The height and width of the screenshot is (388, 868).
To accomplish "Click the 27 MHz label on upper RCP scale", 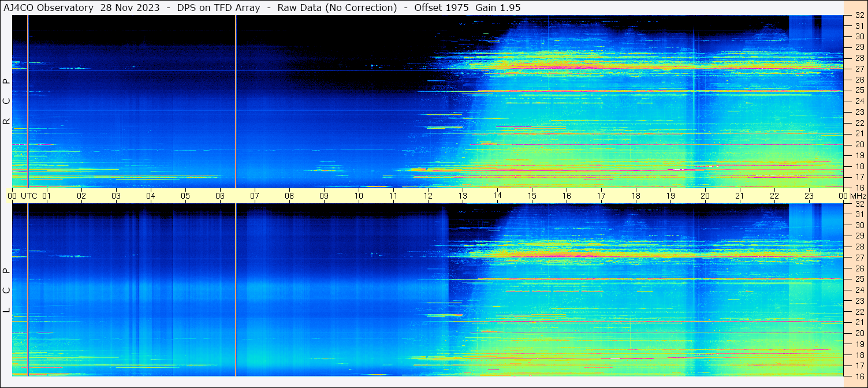I will (x=859, y=69).
